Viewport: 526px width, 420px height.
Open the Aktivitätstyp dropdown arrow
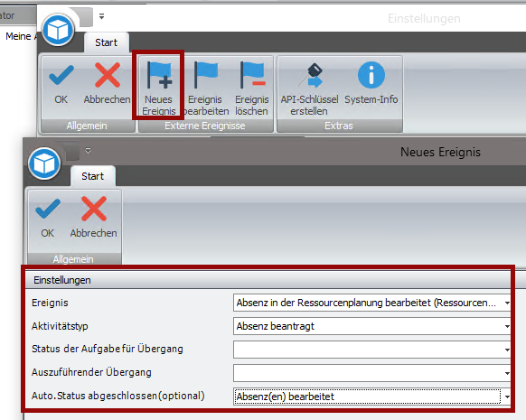tap(507, 326)
